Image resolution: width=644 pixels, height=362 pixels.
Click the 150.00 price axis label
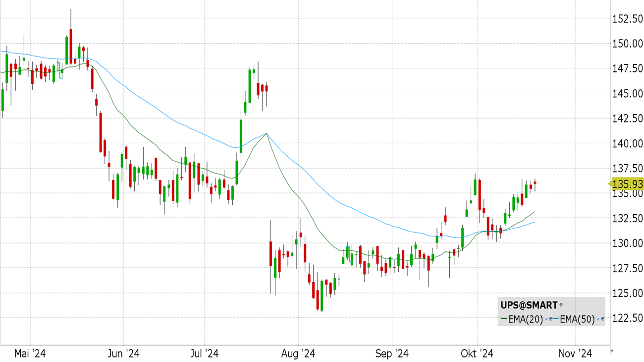pyautogui.click(x=628, y=44)
